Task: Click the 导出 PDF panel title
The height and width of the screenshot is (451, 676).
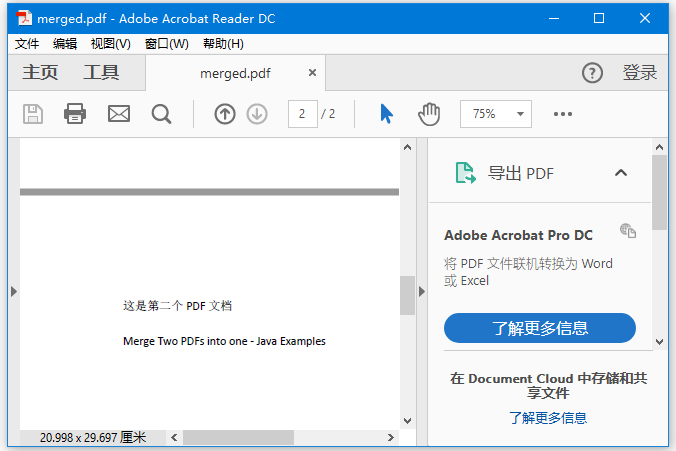Action: 520,173
